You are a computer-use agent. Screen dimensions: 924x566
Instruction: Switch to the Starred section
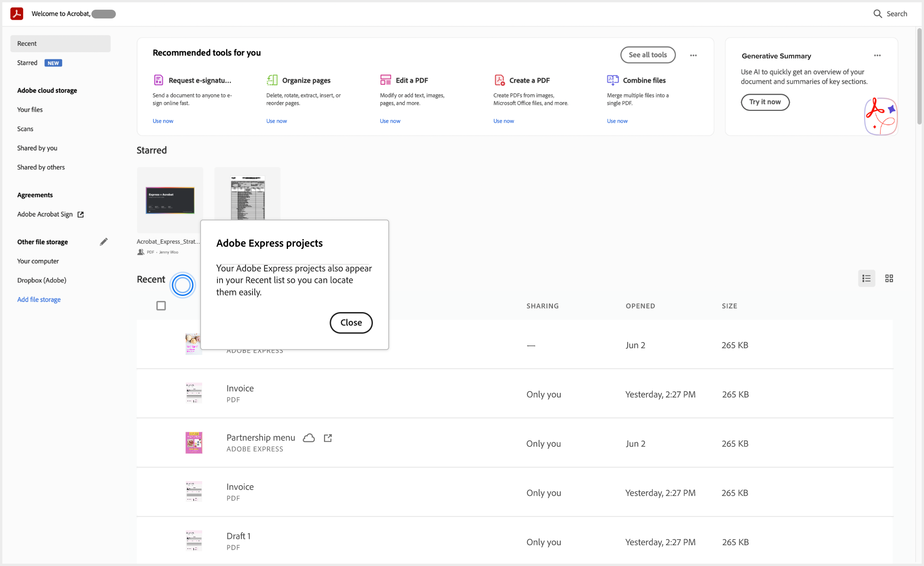[x=27, y=63]
